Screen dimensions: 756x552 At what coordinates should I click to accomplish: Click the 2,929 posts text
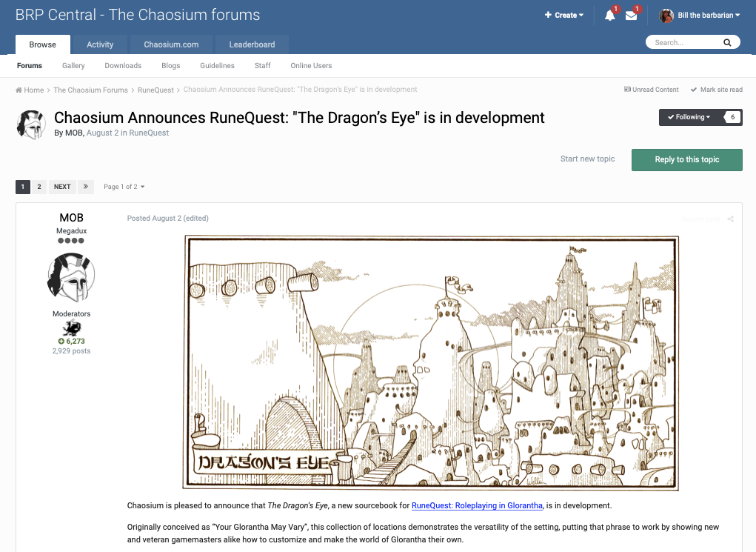tap(71, 350)
